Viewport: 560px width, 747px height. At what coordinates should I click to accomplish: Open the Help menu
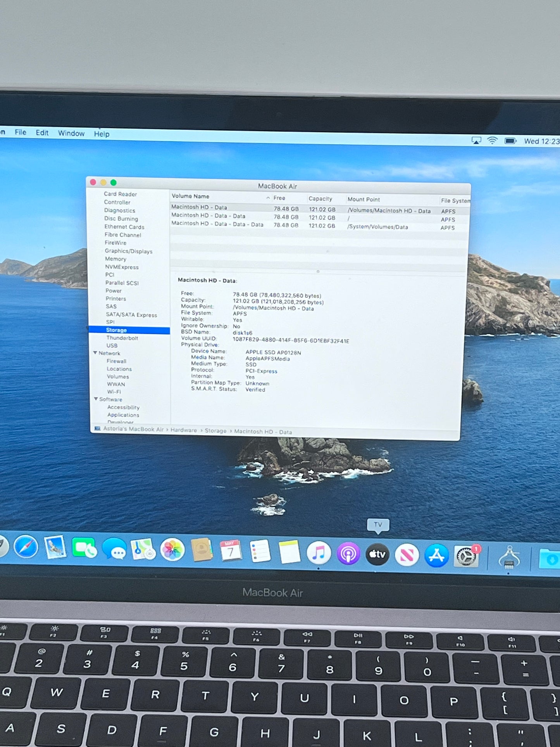(x=102, y=134)
